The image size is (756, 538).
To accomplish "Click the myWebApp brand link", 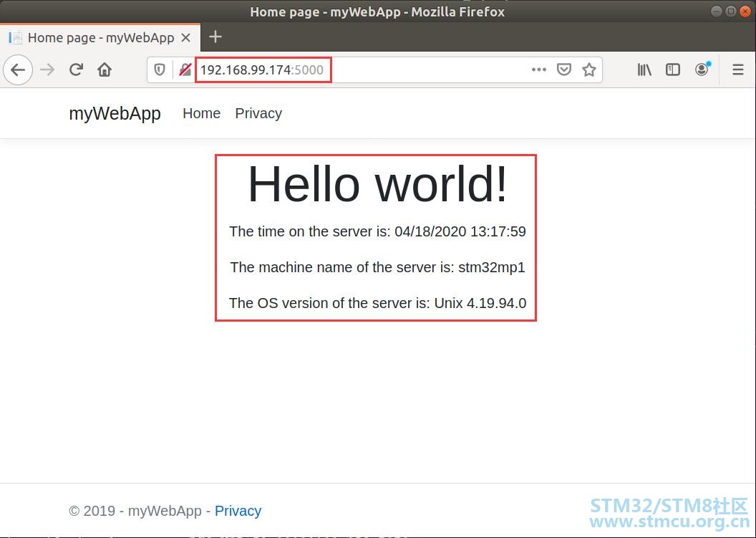I will pyautogui.click(x=115, y=113).
